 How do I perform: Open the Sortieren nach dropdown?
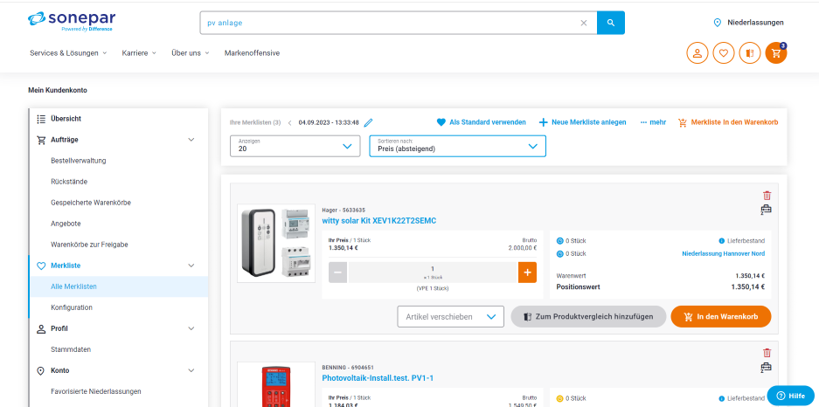(458, 146)
